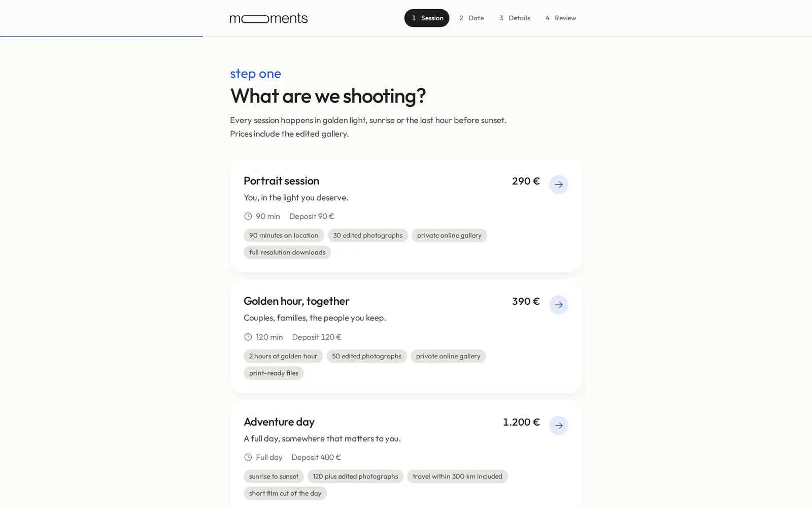Switch to step 2 Date tab
This screenshot has height=508, width=812.
(471, 18)
